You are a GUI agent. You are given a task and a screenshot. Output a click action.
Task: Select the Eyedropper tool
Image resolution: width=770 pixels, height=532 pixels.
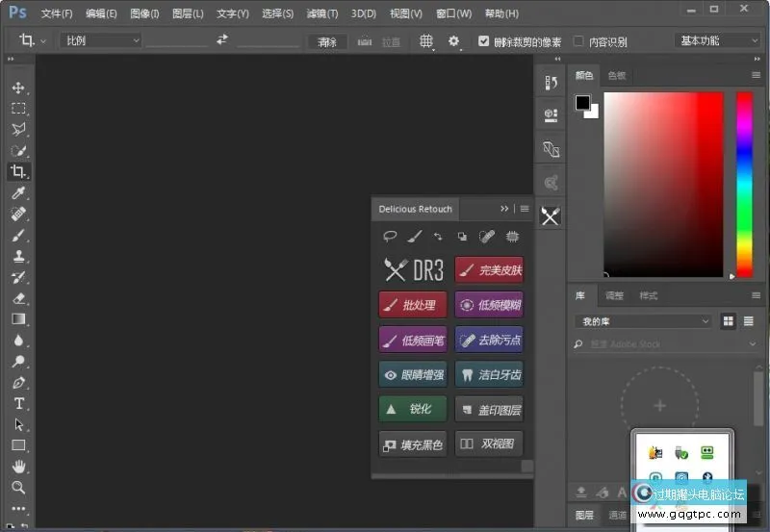click(x=18, y=193)
